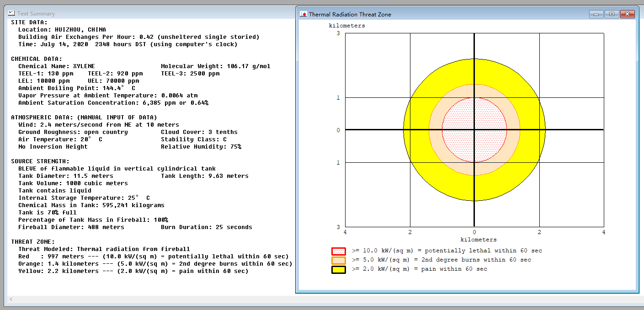Click 'TEEL-1: 130 ppm' value
The width and height of the screenshot is (644, 310).
[46, 73]
